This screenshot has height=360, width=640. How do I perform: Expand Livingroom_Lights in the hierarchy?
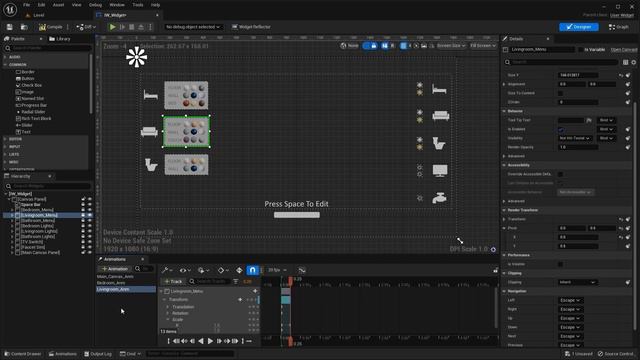[x=12, y=231]
